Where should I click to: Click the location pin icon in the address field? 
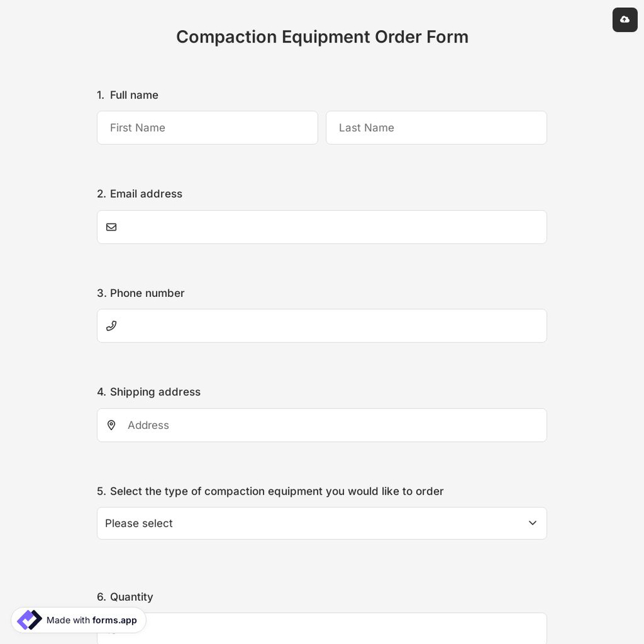(111, 425)
